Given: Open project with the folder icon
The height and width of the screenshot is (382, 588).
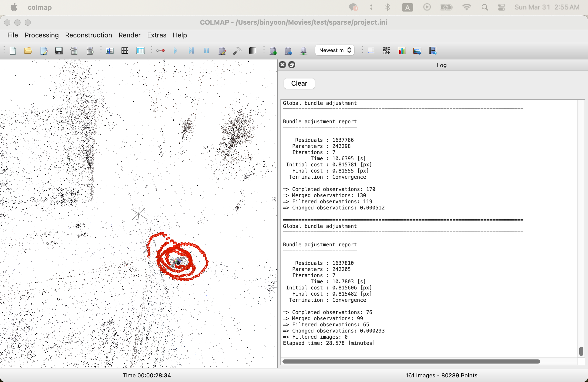Looking at the screenshot, I should tap(28, 51).
